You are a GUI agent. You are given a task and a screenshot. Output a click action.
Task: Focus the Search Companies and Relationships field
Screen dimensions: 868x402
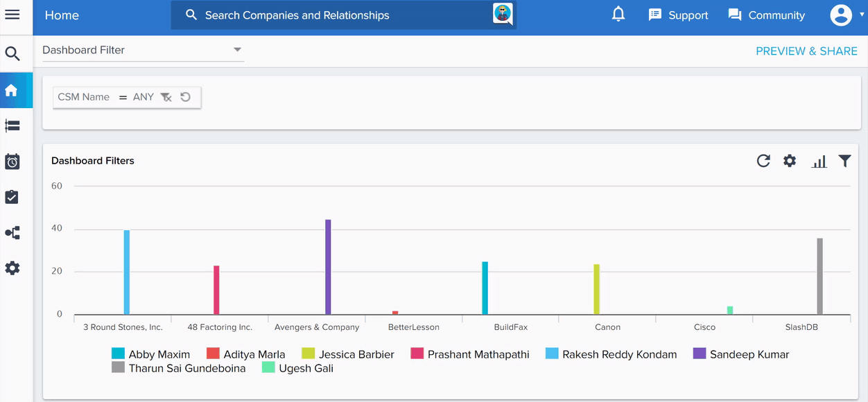click(344, 15)
